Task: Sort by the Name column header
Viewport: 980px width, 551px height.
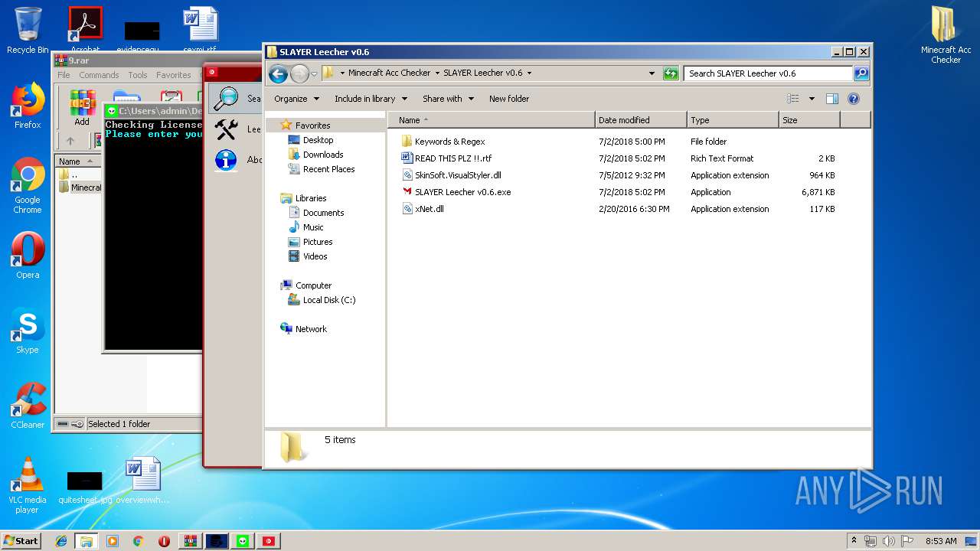Action: pyautogui.click(x=491, y=120)
